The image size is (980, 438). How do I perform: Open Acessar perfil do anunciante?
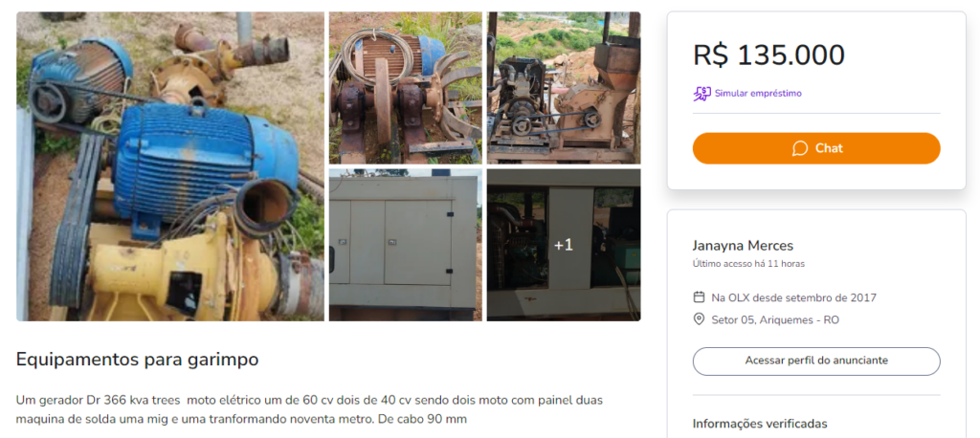point(816,361)
